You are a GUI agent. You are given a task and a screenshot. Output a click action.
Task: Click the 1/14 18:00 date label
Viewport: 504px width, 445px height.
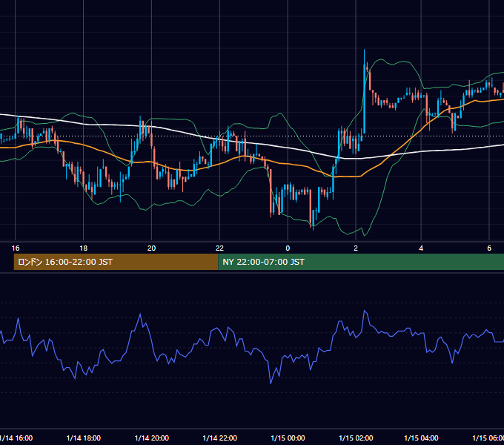click(84, 438)
